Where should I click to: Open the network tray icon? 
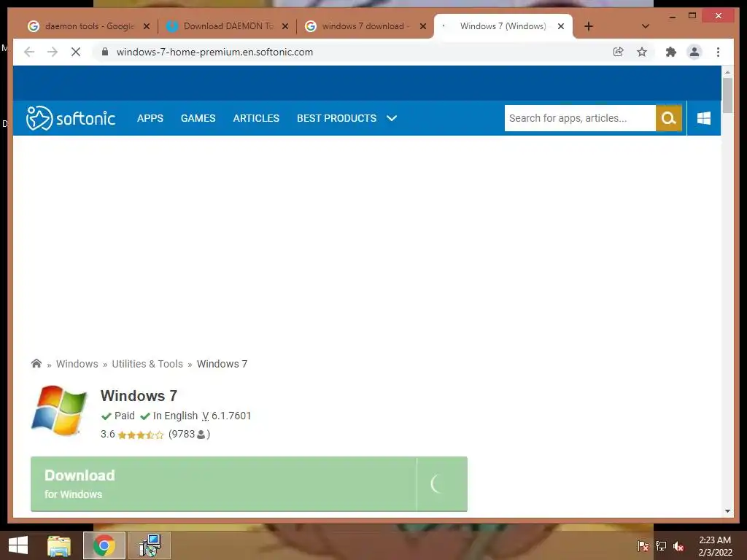tap(661, 546)
